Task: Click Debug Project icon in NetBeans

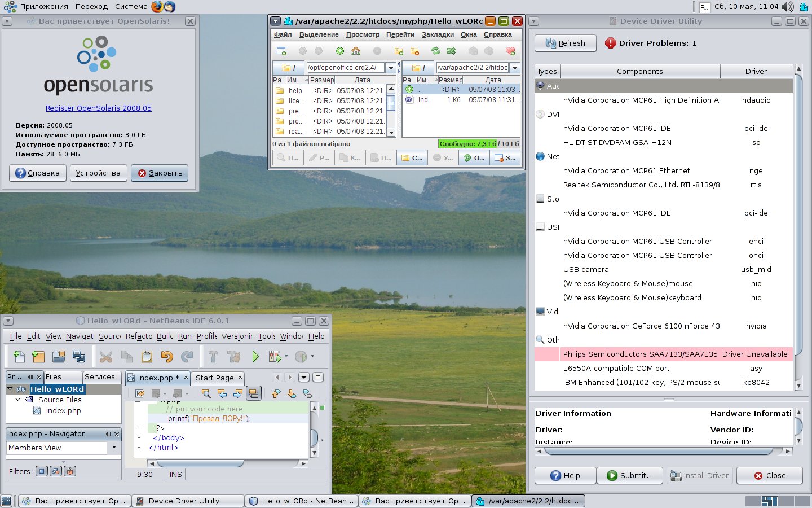Action: pyautogui.click(x=275, y=356)
